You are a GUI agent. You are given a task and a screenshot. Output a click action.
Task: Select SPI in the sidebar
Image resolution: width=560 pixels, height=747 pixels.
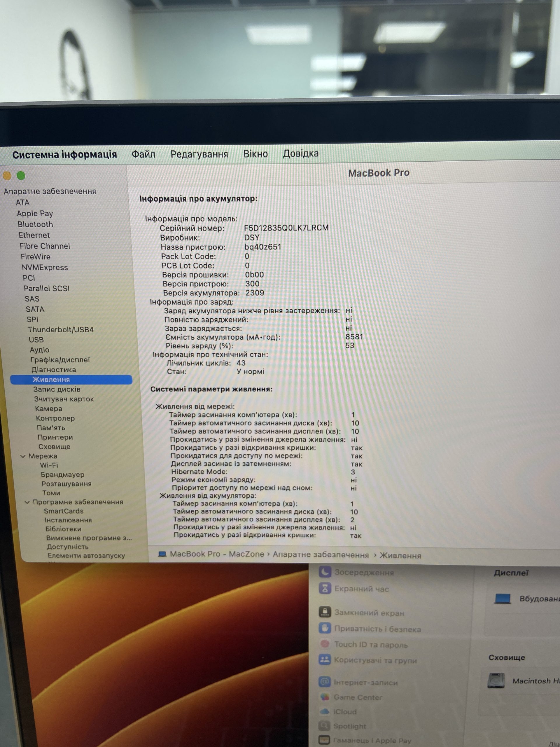point(32,320)
